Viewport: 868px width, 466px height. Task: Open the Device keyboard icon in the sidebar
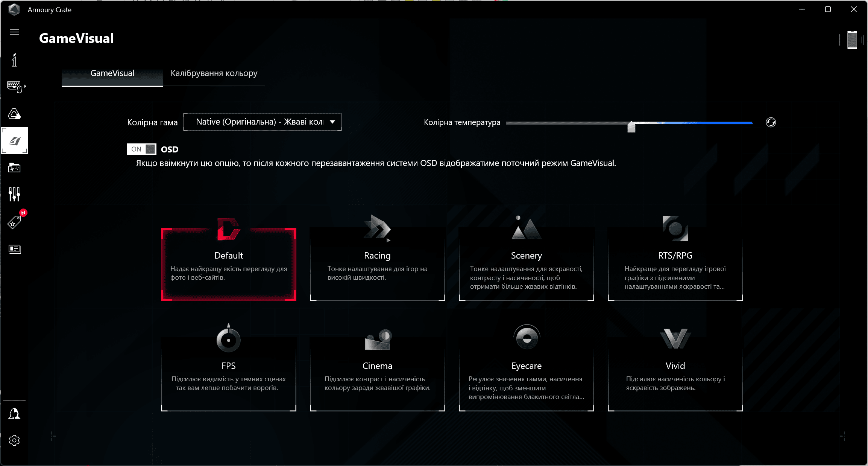point(15,87)
